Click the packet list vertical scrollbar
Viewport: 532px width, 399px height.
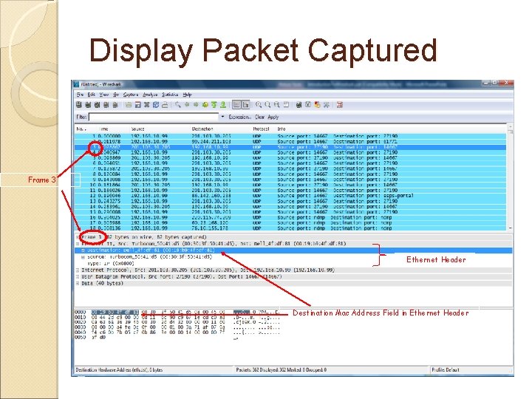[x=510, y=177]
